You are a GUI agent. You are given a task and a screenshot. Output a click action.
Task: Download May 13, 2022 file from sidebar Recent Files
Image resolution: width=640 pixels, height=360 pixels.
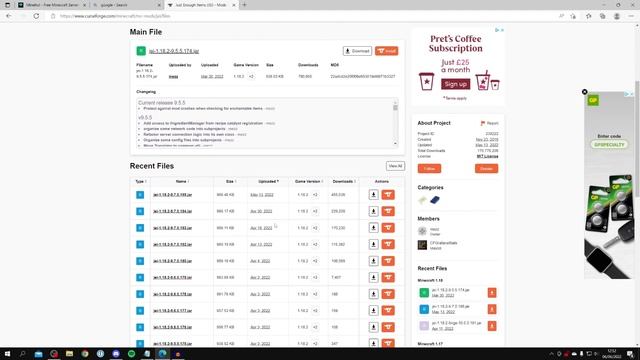pyautogui.click(x=492, y=309)
